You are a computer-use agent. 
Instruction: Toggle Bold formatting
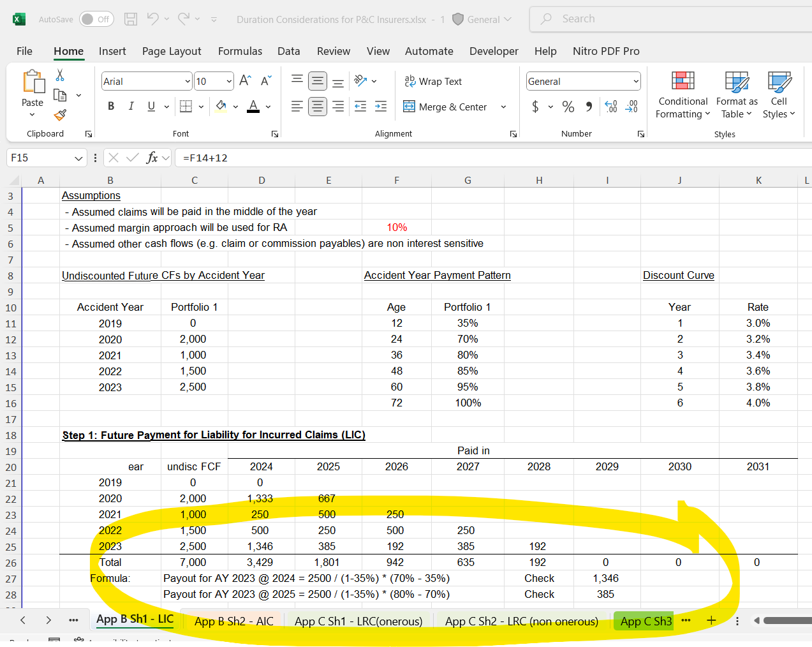pyautogui.click(x=111, y=107)
